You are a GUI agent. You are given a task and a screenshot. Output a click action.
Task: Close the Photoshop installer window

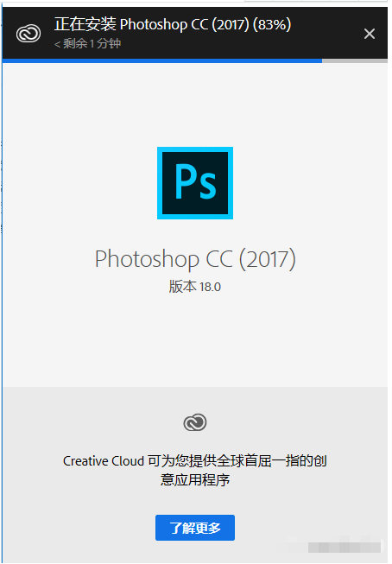click(370, 34)
